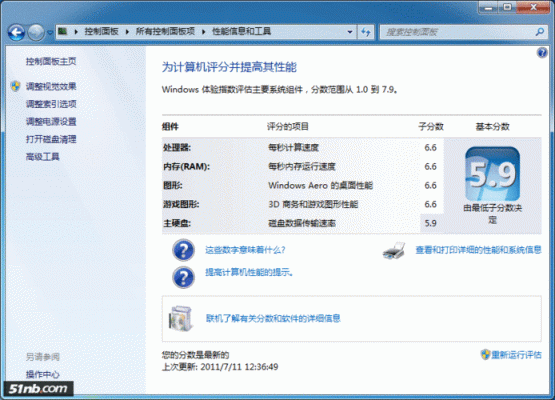Select the 处理器 row label
The height and width of the screenshot is (400, 555).
(177, 147)
